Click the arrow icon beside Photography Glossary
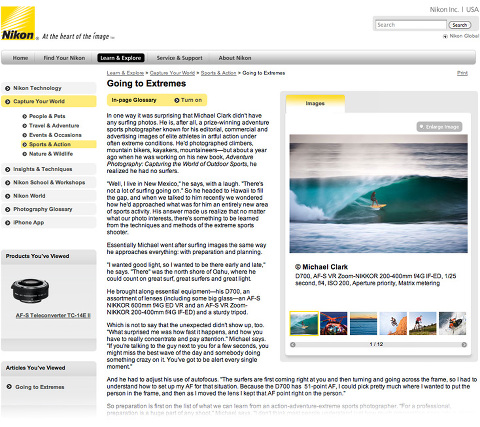This screenshot has width=480, height=427. 8,209
